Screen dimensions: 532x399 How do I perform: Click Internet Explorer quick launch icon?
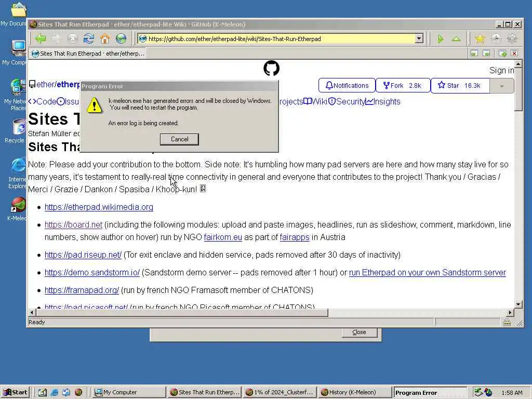(x=54, y=392)
